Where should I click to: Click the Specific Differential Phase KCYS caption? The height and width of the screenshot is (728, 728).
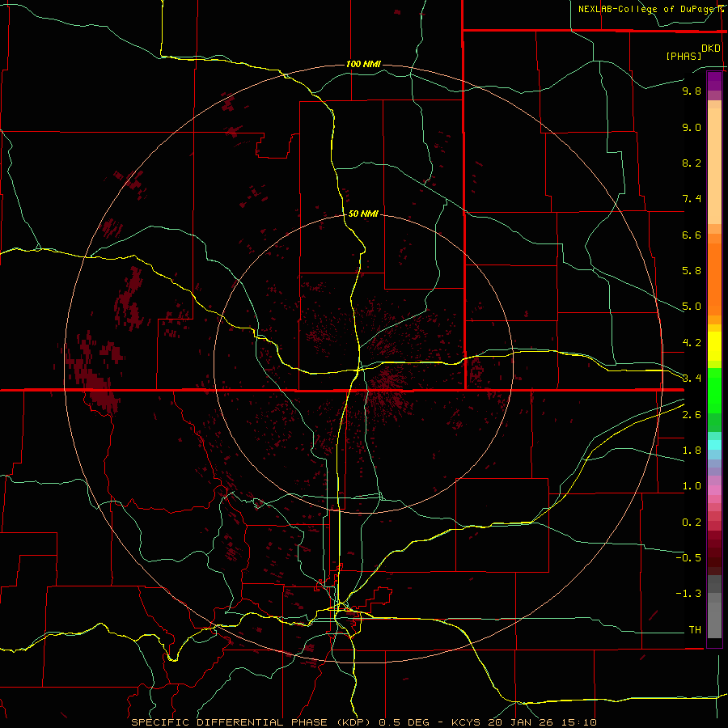[x=363, y=722]
